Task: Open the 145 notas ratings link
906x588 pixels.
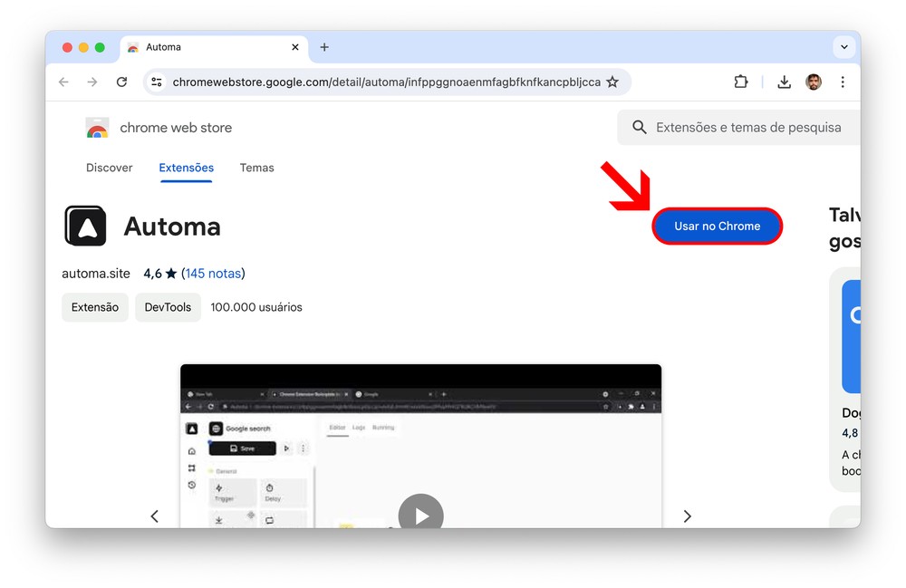Action: tap(214, 274)
